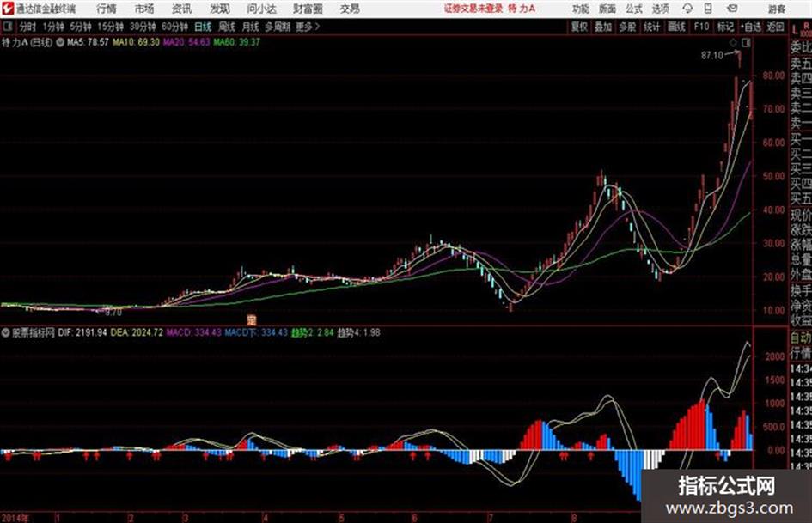Click the 统计 statistics toolbar button

pyautogui.click(x=652, y=27)
